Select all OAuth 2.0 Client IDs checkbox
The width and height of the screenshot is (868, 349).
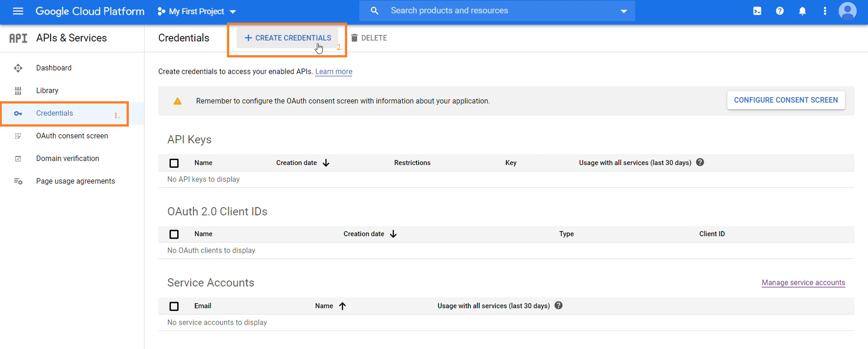[x=174, y=234]
